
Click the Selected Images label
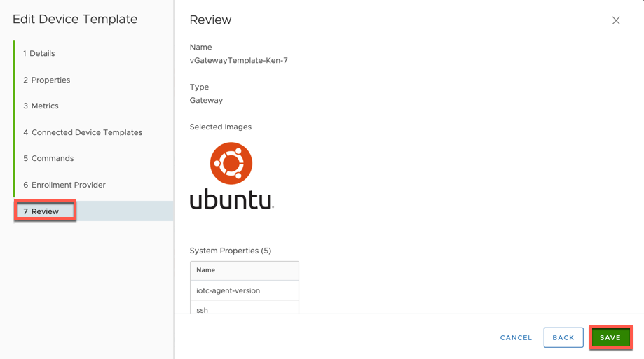pyautogui.click(x=221, y=127)
